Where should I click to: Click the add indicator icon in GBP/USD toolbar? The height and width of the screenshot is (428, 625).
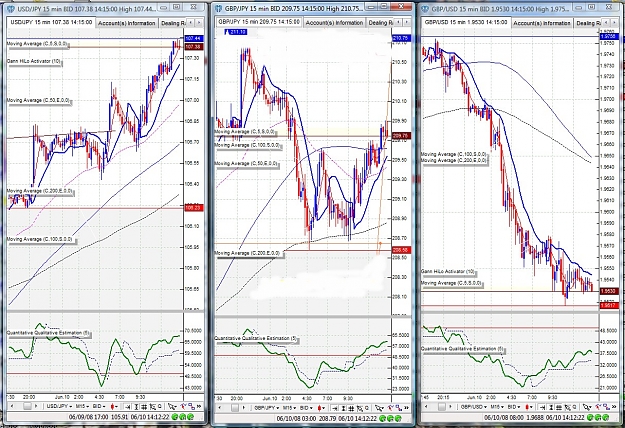pos(598,406)
